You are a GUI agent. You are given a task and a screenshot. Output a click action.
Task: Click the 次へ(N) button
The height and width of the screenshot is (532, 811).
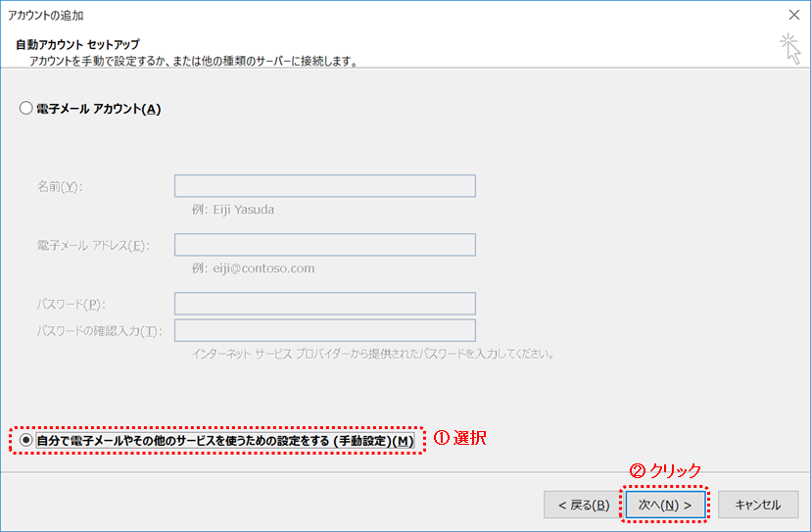pyautogui.click(x=665, y=505)
